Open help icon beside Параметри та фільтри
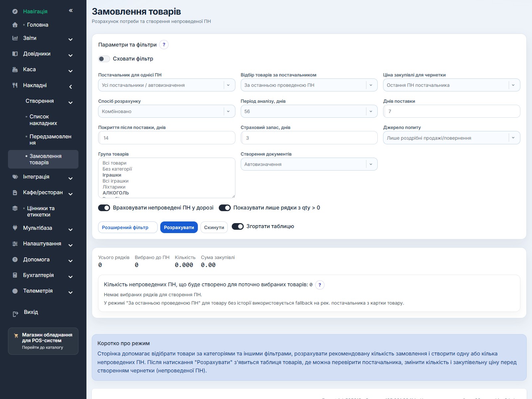 [164, 45]
